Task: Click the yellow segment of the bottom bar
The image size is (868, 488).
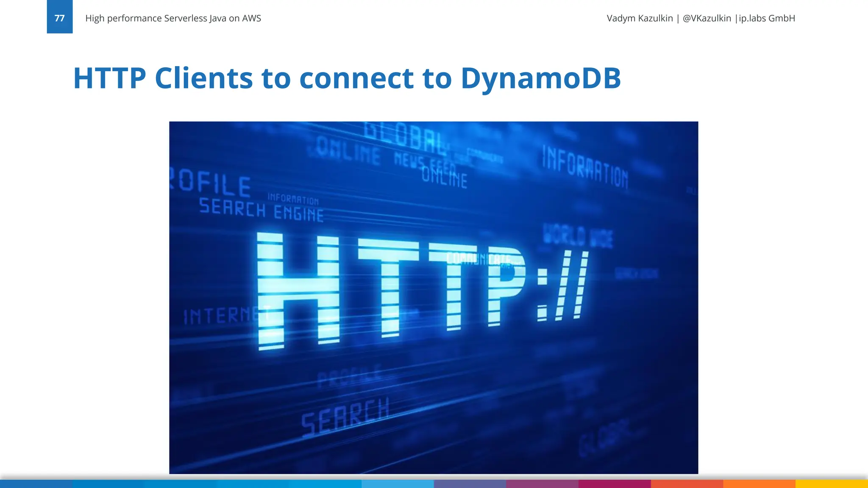Action: coord(832,484)
